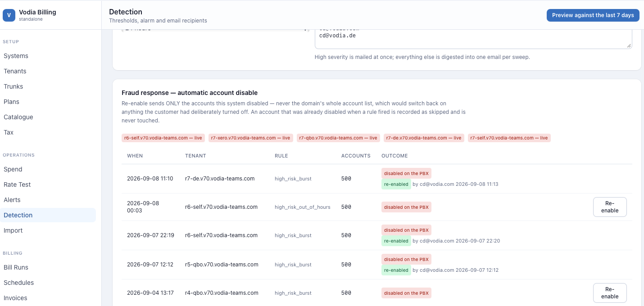Re-enable accounts for r6-self high_risk_out_of_hours row

coord(610,207)
